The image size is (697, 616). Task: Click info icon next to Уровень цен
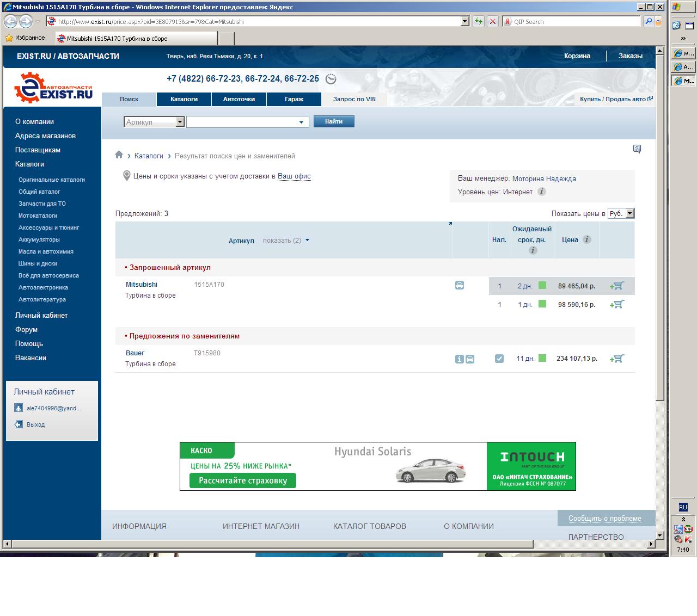coord(541,192)
